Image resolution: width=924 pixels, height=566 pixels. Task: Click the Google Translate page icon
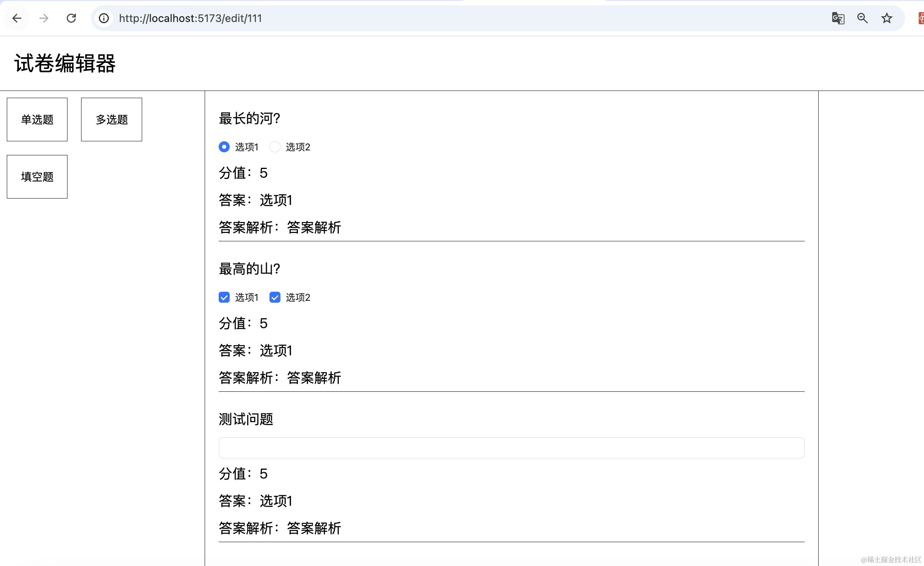[838, 18]
